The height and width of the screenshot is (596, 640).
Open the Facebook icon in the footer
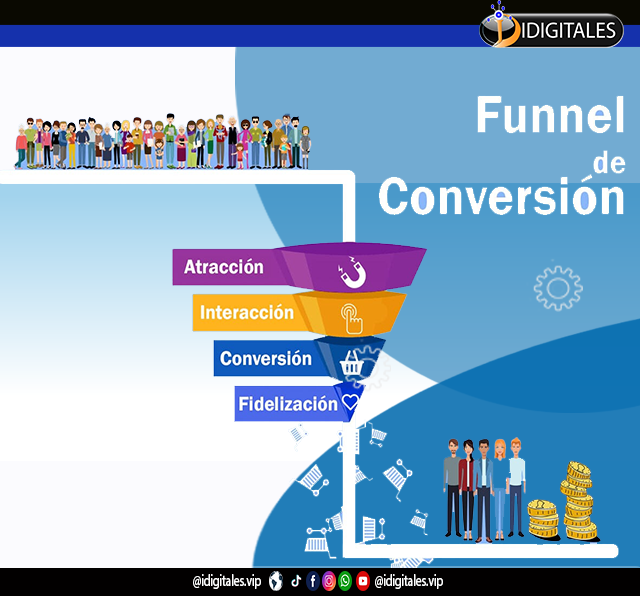point(313,581)
